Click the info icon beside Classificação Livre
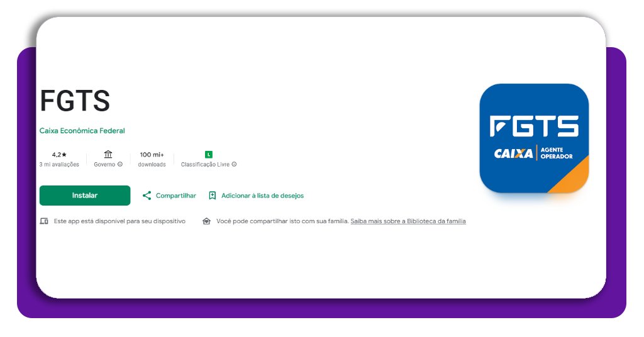Screen dimensions: 644x337 click(x=234, y=164)
